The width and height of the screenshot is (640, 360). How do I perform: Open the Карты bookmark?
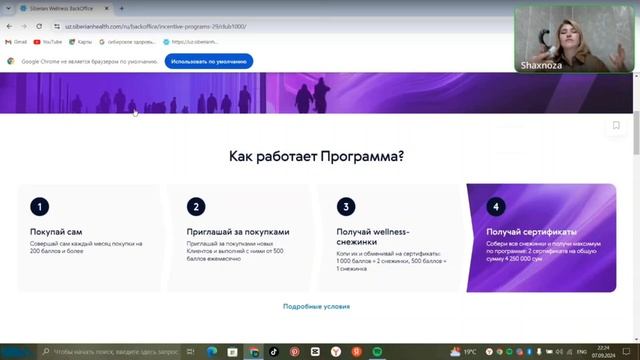80,42
